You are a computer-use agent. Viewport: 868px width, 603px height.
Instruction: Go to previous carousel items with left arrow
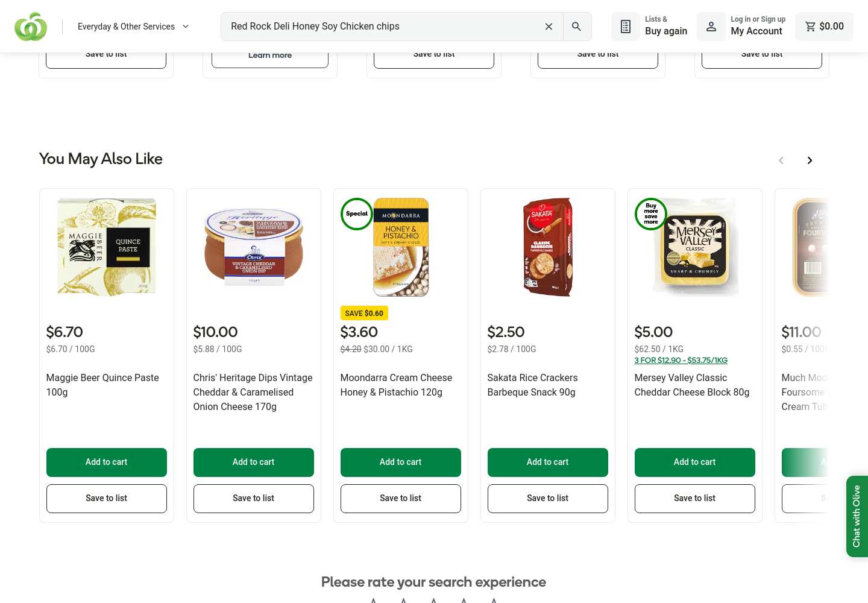tap(781, 160)
